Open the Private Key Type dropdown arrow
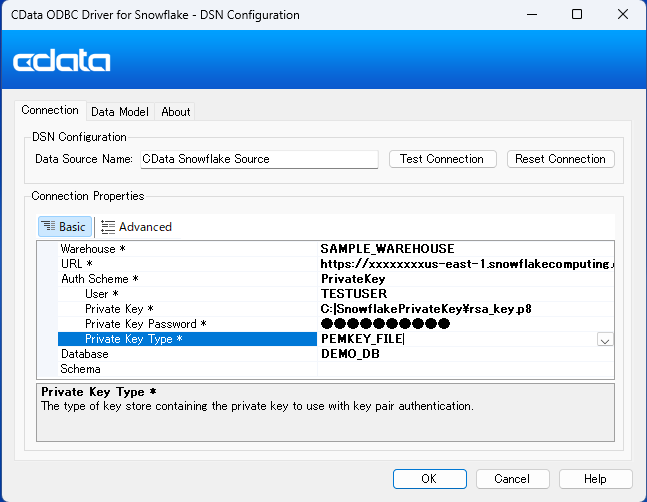Screen dimensions: 647x502 [x=604, y=340]
